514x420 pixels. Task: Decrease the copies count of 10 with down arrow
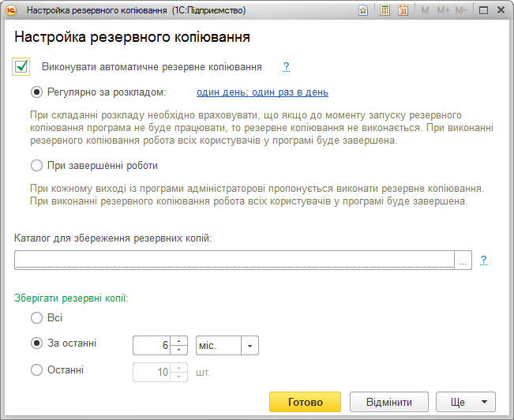pos(178,377)
